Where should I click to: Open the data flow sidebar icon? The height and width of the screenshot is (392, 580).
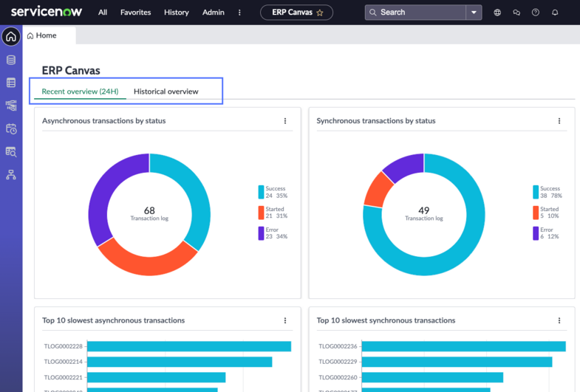pyautogui.click(x=11, y=106)
